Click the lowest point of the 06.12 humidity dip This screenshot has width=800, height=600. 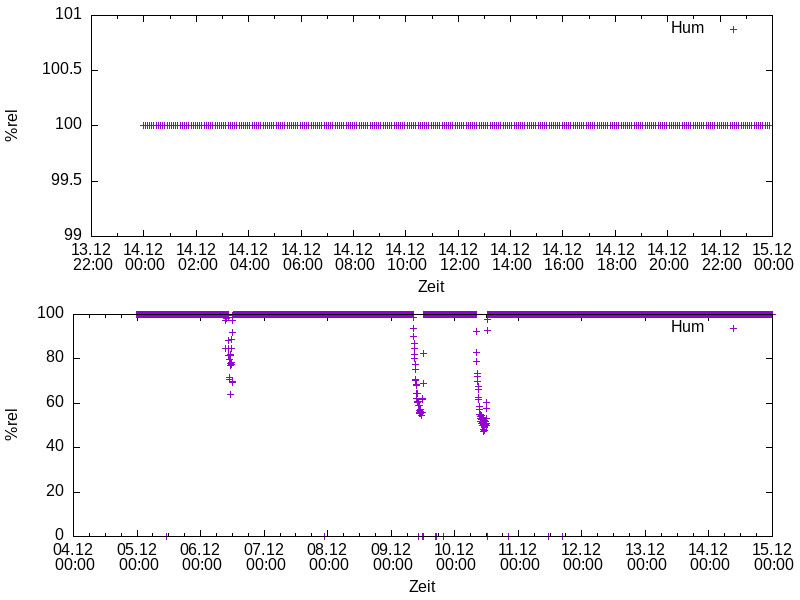(x=230, y=394)
